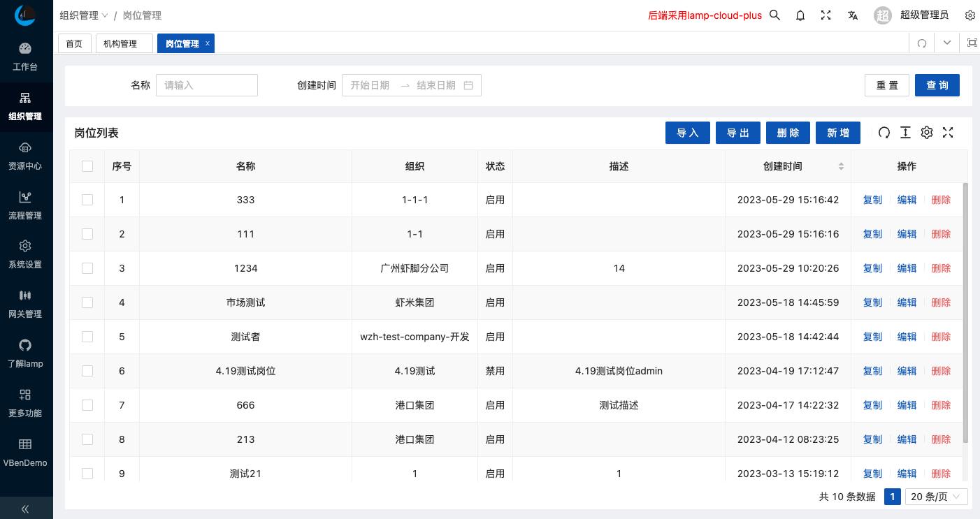Image resolution: width=980 pixels, height=519 pixels.
Task: Switch interface language via the translate icon
Action: [x=853, y=15]
